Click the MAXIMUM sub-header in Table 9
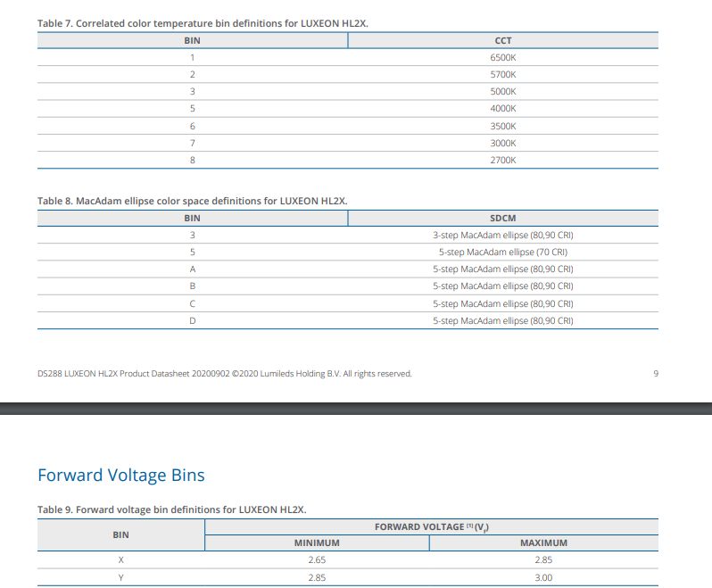 (x=543, y=542)
